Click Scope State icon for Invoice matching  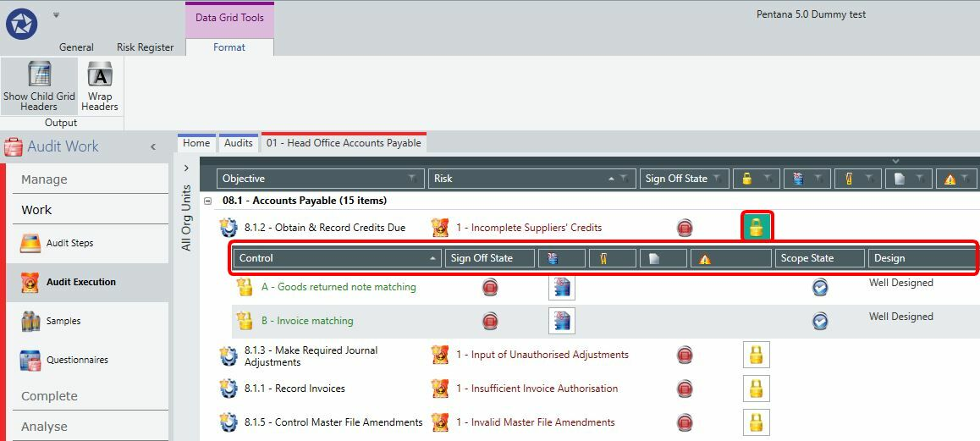pyautogui.click(x=820, y=321)
